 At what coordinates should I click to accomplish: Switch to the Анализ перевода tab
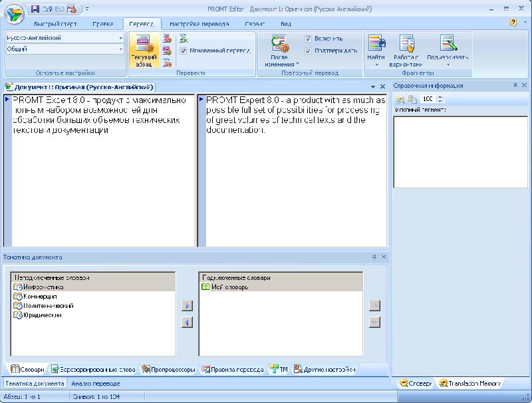coord(95,384)
